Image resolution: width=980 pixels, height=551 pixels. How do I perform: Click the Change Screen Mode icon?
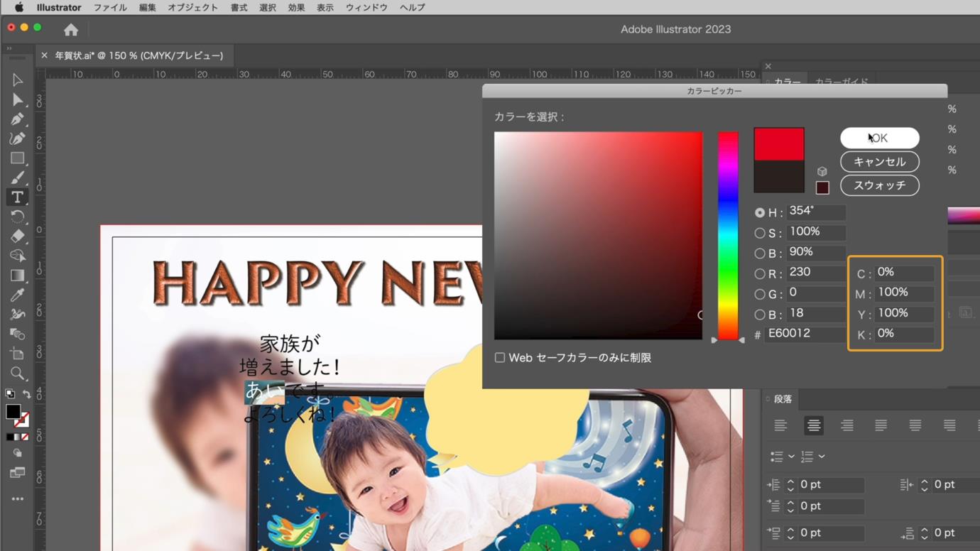18,473
